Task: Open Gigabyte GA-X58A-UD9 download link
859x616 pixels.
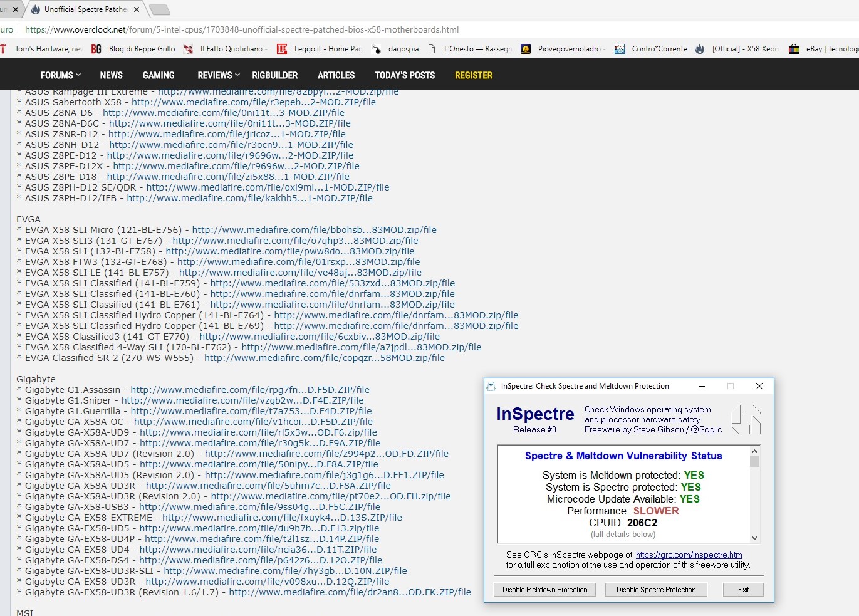Action: [x=258, y=432]
